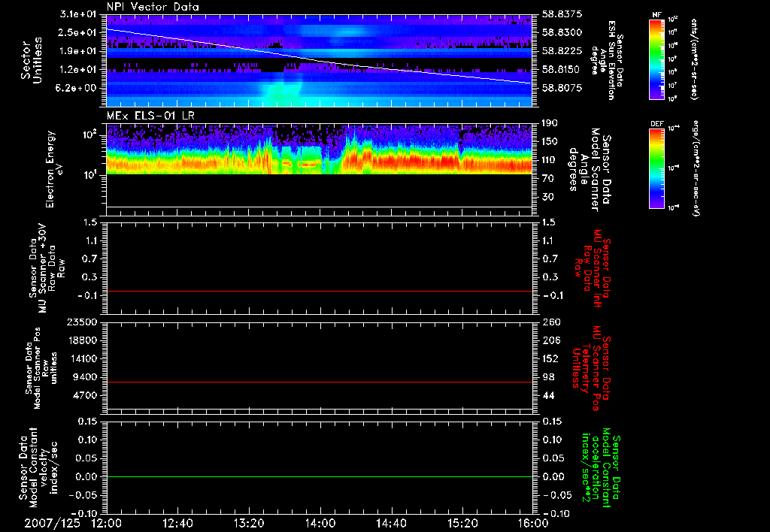Image resolution: width=770 pixels, height=532 pixels.
Task: Click the Model Scanner Pos Raw unitless title
Action: tap(41, 368)
